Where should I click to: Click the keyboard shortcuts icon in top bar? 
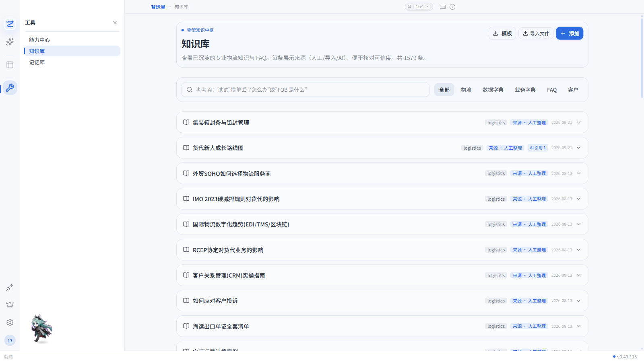[443, 7]
